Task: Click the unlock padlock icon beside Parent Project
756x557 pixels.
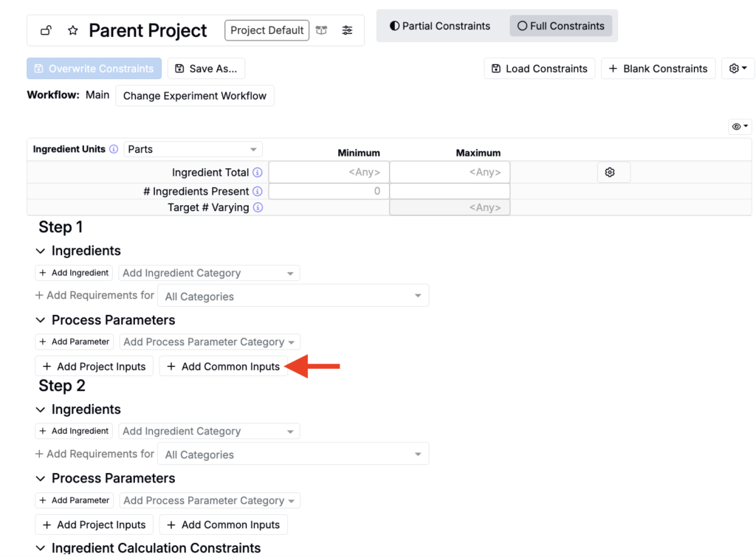Action: [46, 30]
